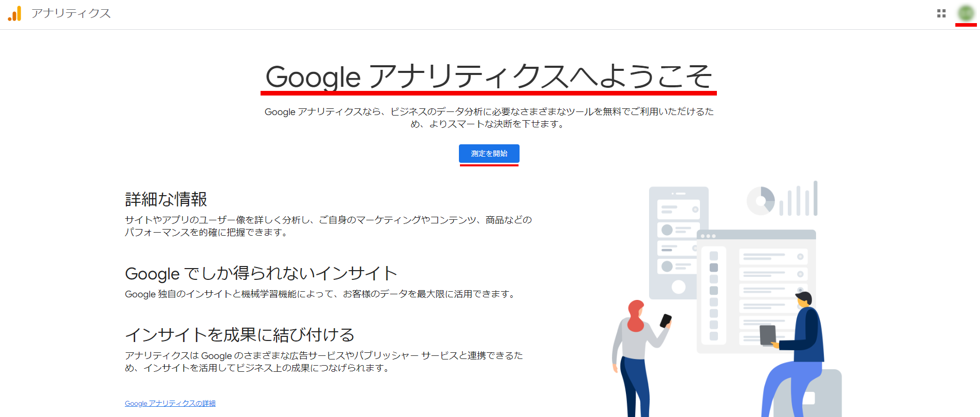Image resolution: width=980 pixels, height=417 pixels.
Task: Open the Google account avatar menu
Action: (x=966, y=13)
